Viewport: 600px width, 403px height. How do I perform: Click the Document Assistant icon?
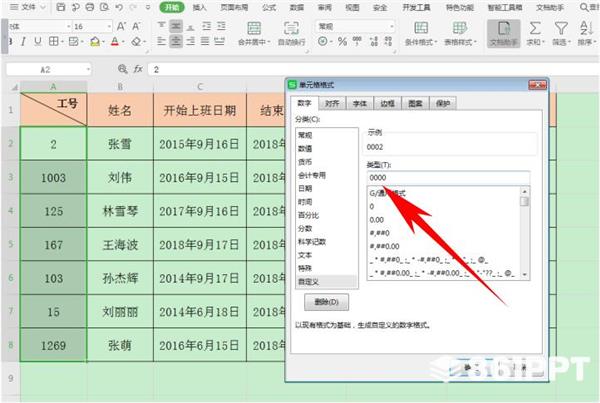point(504,33)
